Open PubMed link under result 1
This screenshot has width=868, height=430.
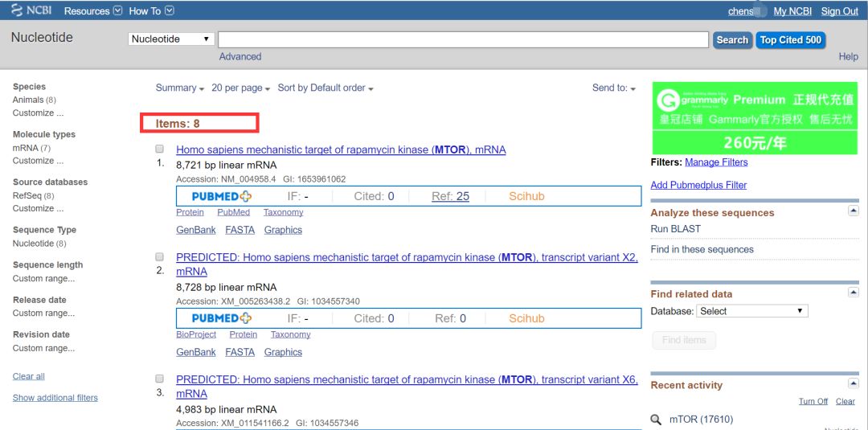tap(233, 212)
